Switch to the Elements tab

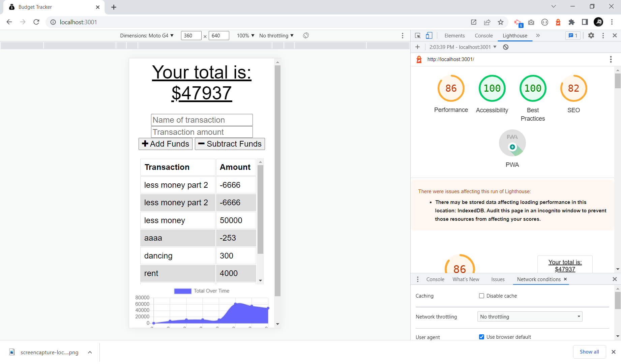tap(454, 35)
